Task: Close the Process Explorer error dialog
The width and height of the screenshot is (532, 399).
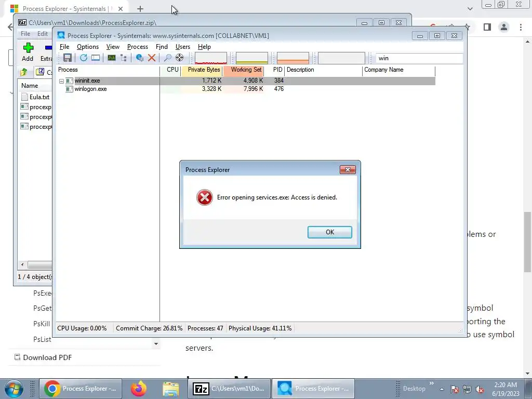Action: pyautogui.click(x=348, y=170)
